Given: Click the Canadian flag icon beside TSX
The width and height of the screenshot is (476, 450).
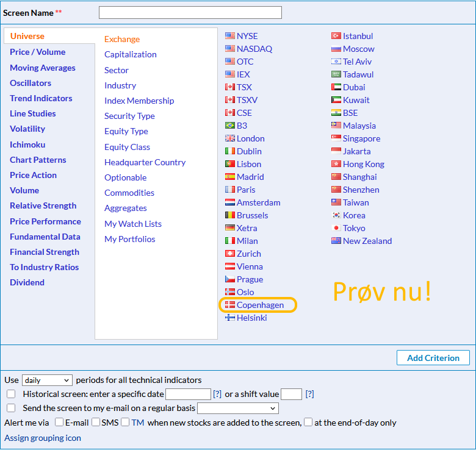Looking at the screenshot, I should point(230,87).
